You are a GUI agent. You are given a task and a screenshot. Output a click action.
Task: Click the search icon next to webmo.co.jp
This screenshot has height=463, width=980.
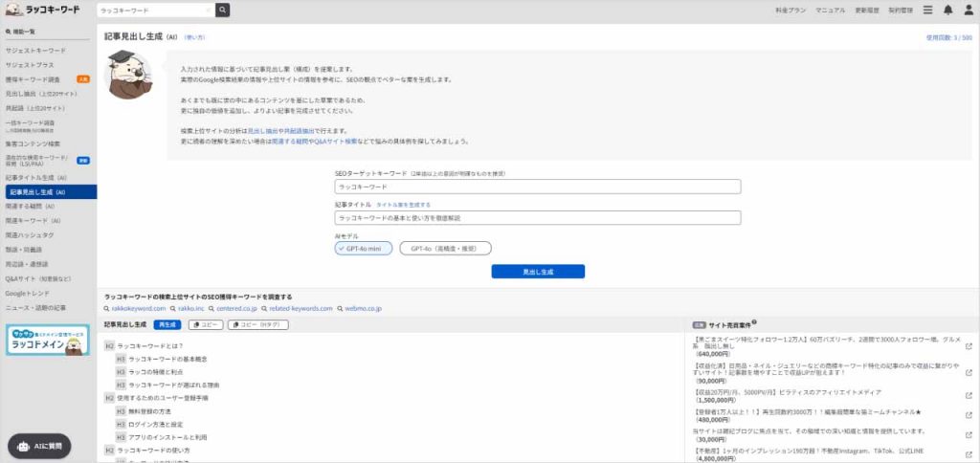tap(340, 309)
